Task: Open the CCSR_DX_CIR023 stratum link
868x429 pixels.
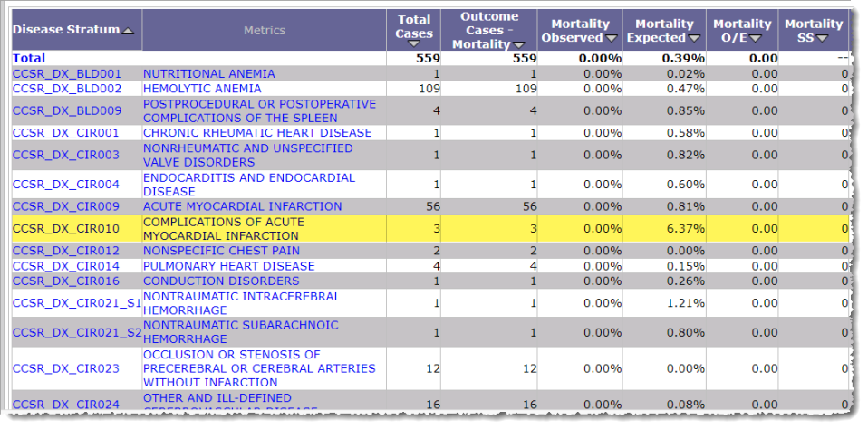Action: tap(66, 368)
